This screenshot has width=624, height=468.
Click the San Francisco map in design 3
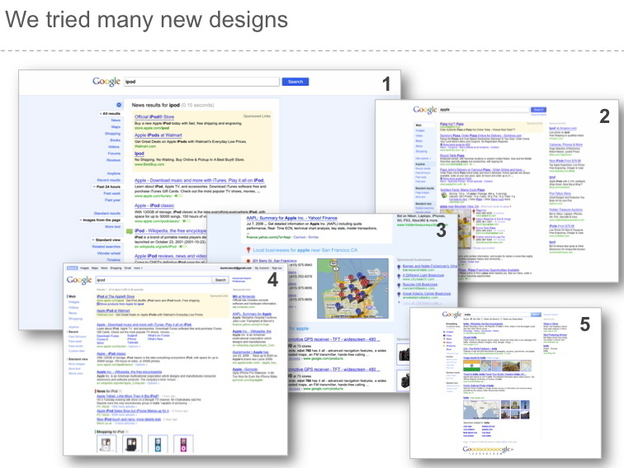point(353,289)
